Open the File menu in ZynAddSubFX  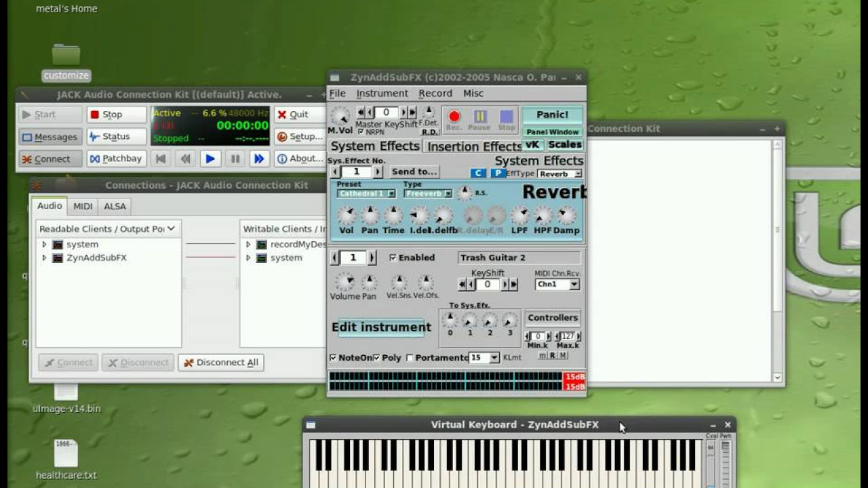click(337, 94)
